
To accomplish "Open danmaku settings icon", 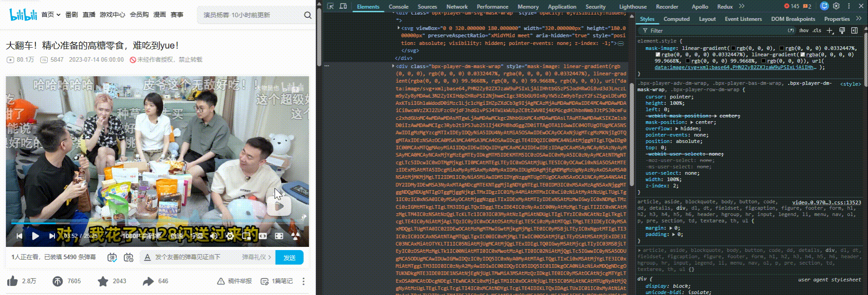I will click(x=128, y=257).
